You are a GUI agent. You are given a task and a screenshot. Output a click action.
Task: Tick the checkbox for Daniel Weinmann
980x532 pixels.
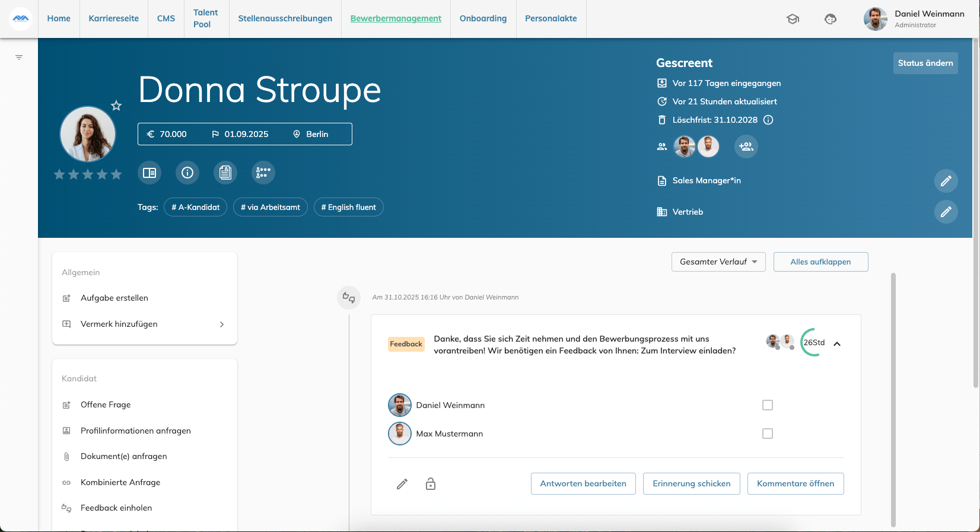tap(768, 405)
